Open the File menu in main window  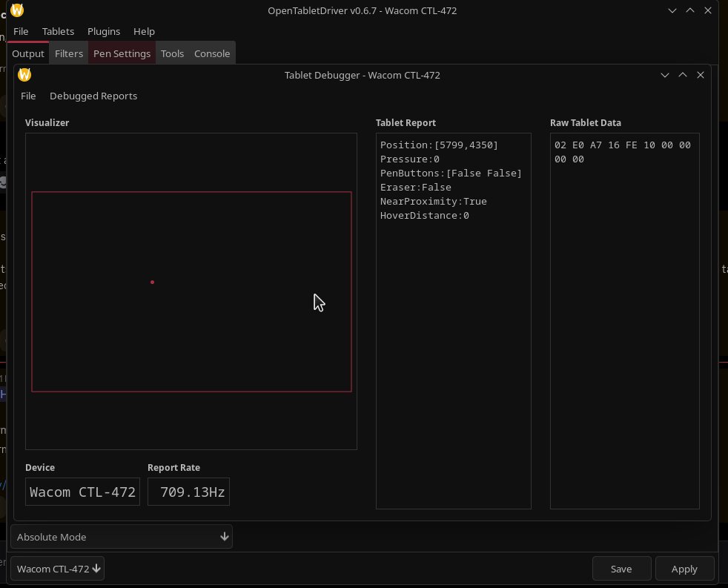[21, 31]
